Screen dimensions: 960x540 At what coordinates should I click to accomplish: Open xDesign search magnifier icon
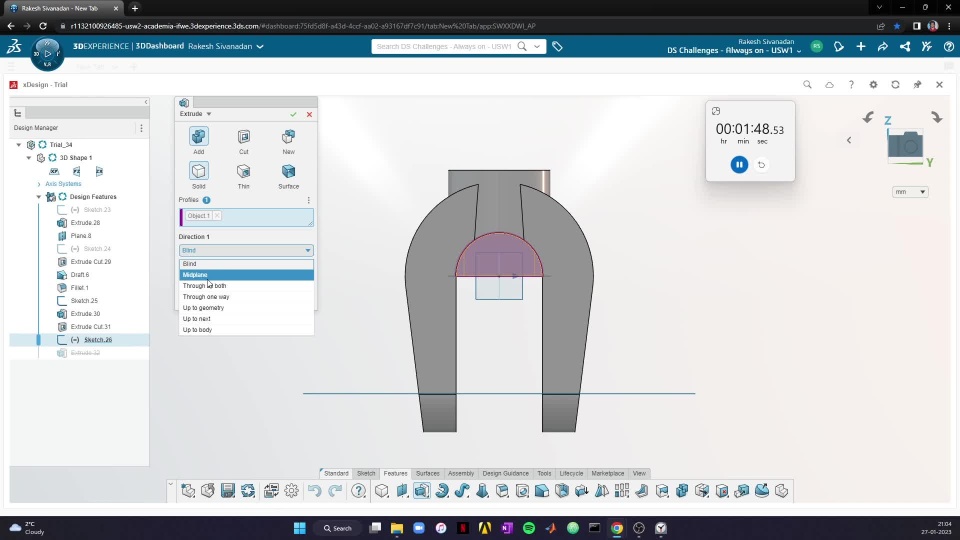coord(807,84)
